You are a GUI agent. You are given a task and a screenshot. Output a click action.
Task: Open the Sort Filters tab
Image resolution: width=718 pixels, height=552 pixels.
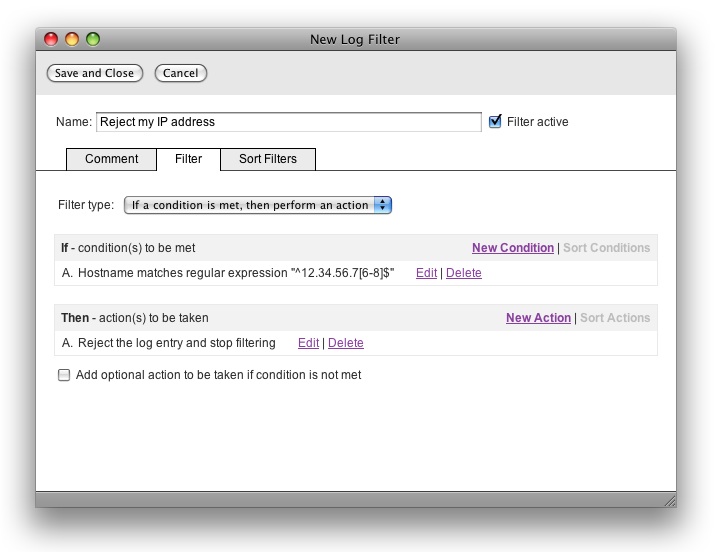[267, 159]
